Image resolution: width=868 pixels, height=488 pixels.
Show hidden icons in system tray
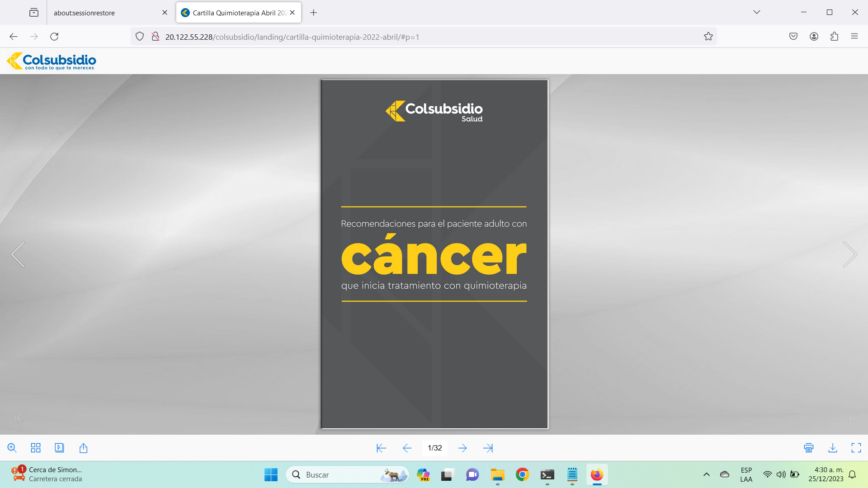706,474
